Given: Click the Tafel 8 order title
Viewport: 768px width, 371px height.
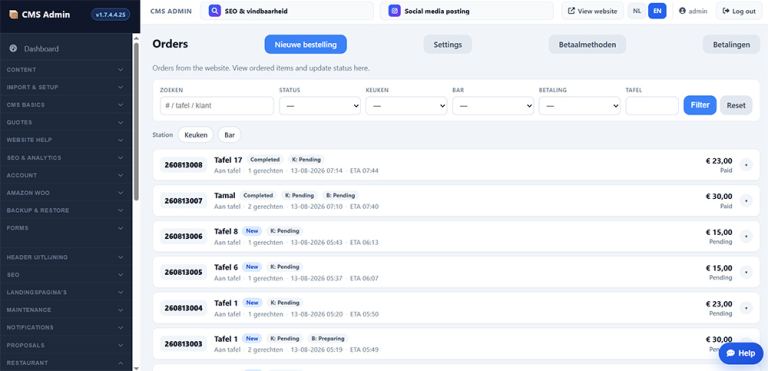Looking at the screenshot, I should (x=226, y=231).
